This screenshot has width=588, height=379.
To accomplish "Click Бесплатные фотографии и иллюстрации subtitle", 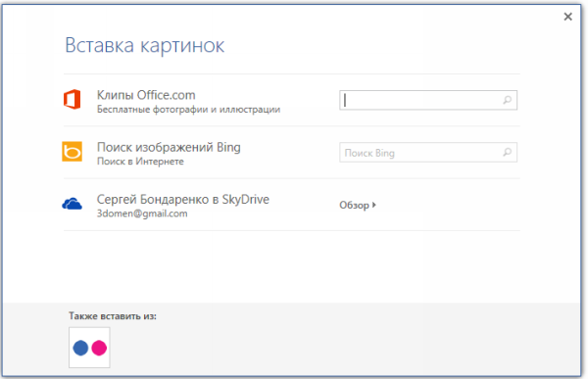I will tap(188, 110).
